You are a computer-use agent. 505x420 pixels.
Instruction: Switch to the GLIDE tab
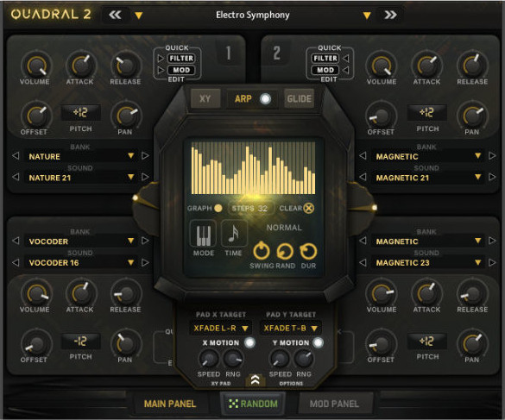300,98
